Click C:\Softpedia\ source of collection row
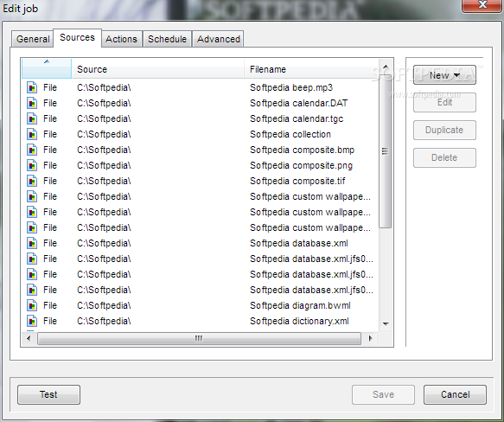 point(104,134)
